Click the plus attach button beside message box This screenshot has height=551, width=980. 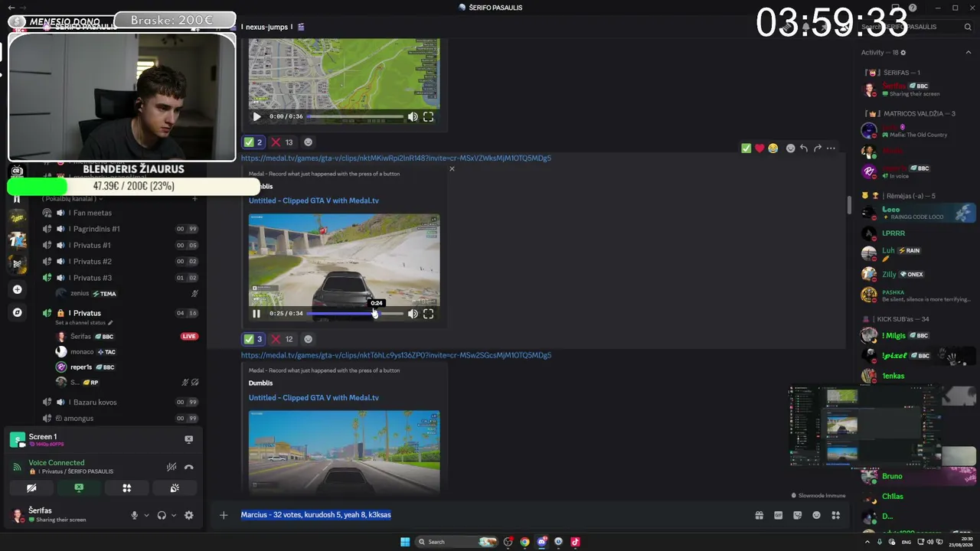[x=224, y=515]
